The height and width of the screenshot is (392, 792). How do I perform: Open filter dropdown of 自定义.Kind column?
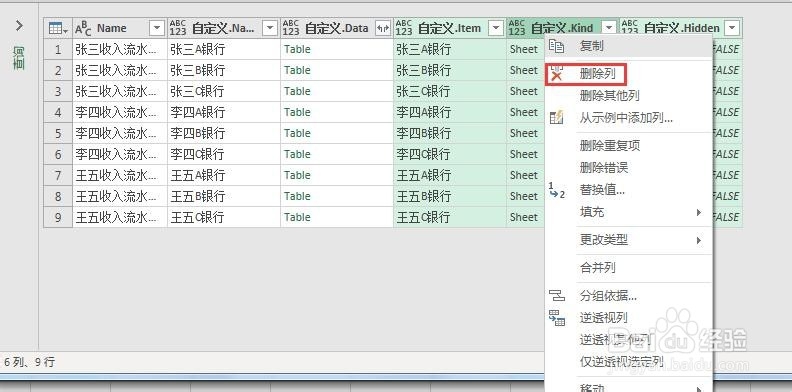click(610, 28)
